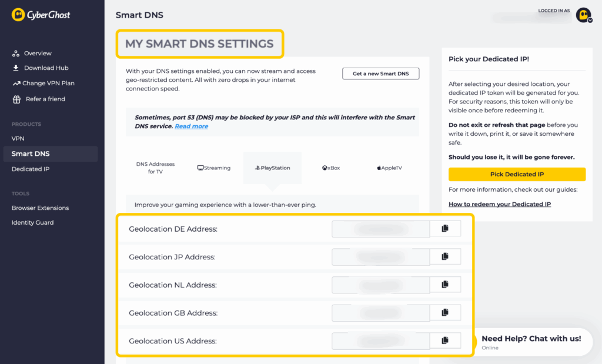Switch to the Streaming tab
Viewport: 602px width, 364px height.
(x=214, y=168)
